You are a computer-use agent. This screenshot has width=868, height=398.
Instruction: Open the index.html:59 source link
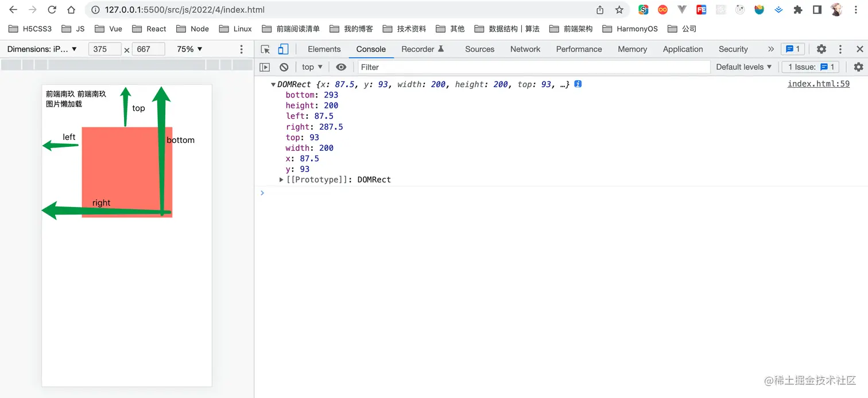pyautogui.click(x=818, y=84)
